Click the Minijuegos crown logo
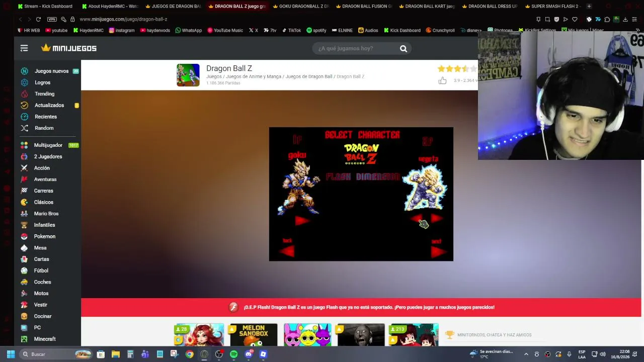This screenshot has width=644, height=362. (x=69, y=48)
